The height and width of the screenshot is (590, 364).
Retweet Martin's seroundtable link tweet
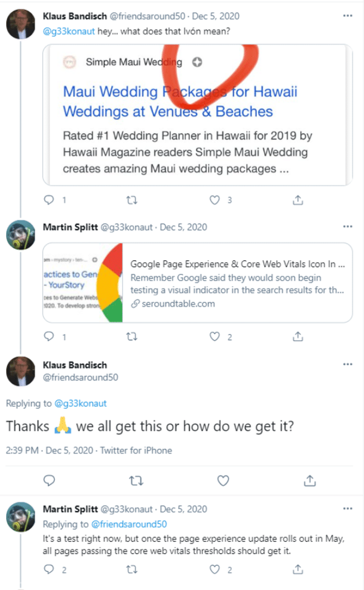point(132,337)
